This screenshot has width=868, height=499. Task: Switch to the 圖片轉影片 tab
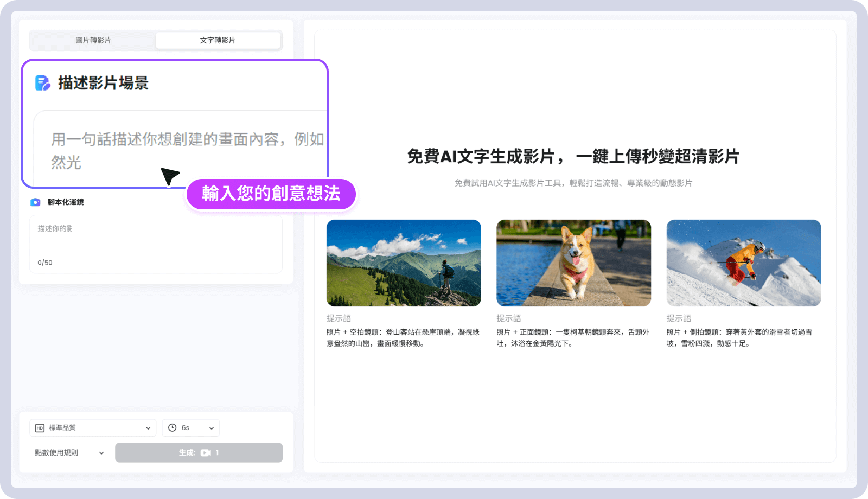93,40
